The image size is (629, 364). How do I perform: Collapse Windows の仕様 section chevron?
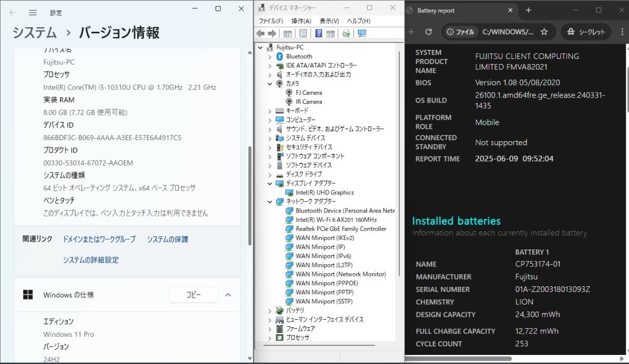(x=228, y=295)
